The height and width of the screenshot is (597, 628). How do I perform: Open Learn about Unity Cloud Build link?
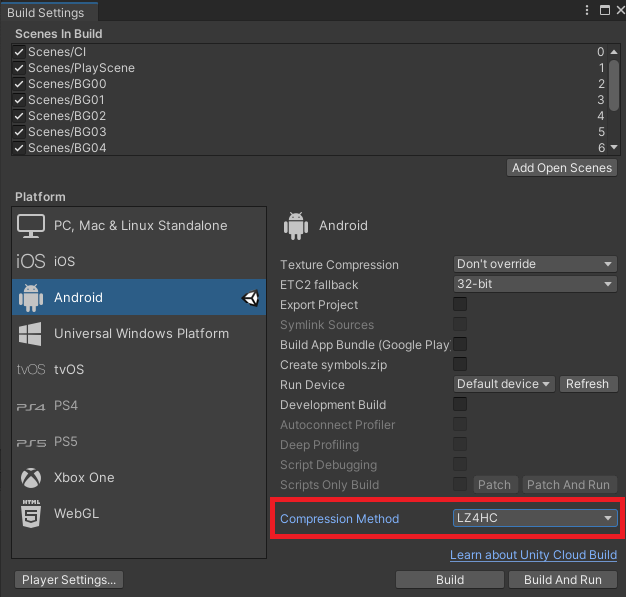pyautogui.click(x=533, y=555)
